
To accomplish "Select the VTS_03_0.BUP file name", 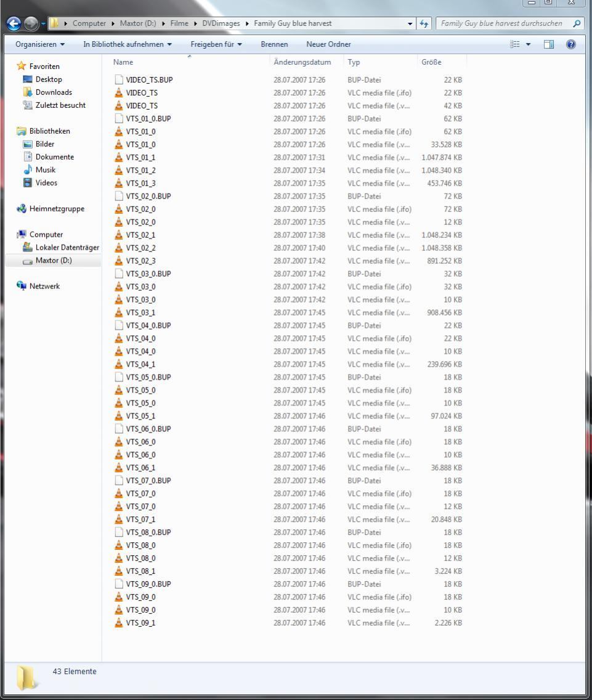I will (x=148, y=274).
